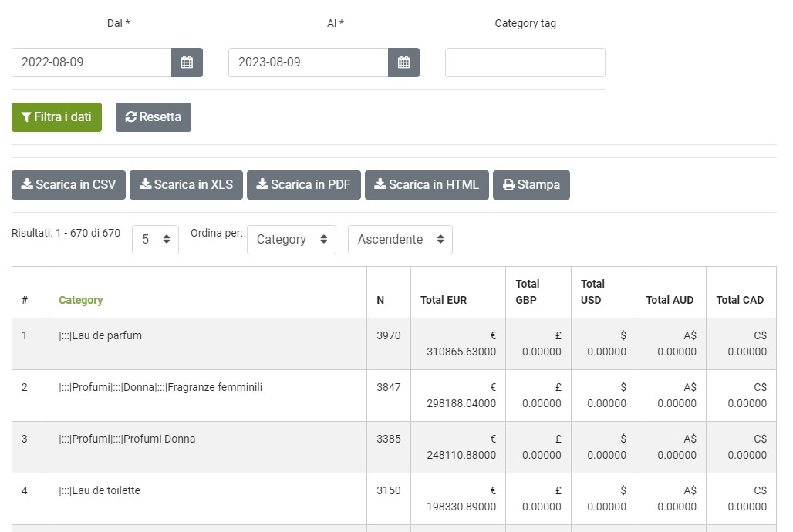The image size is (793, 532).
Task: Open the Ascendente sort direction dropdown
Action: pos(400,240)
